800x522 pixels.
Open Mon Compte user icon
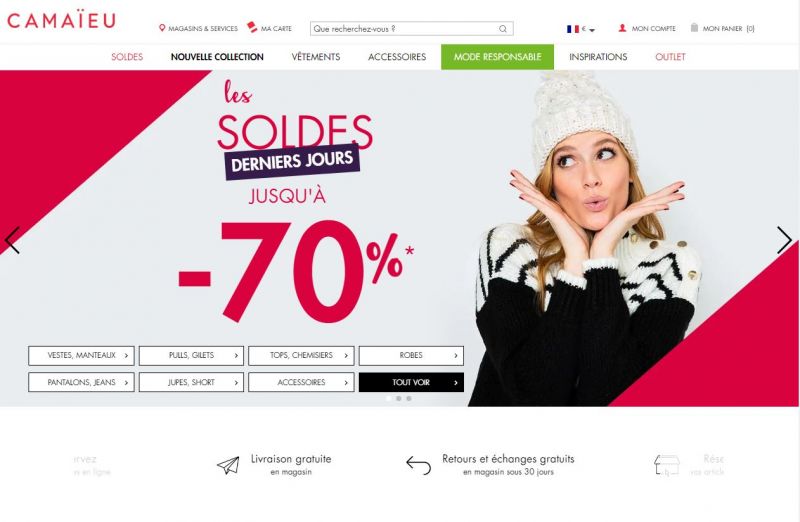[622, 28]
